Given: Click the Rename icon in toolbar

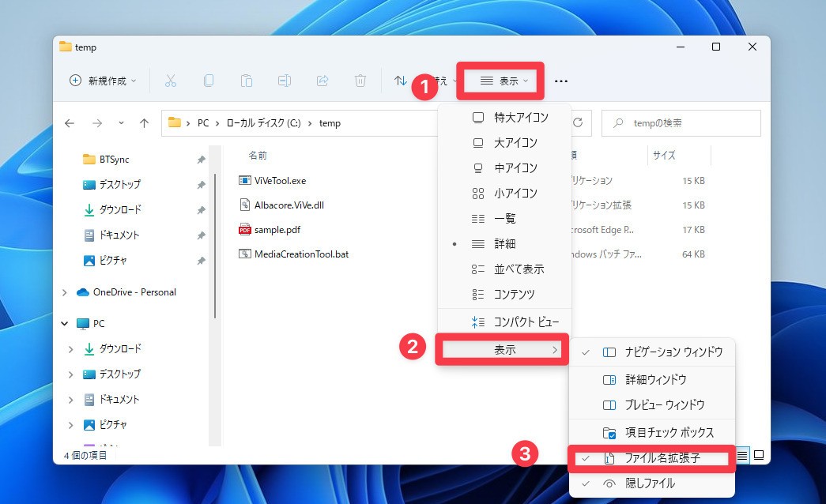Looking at the screenshot, I should tap(285, 81).
